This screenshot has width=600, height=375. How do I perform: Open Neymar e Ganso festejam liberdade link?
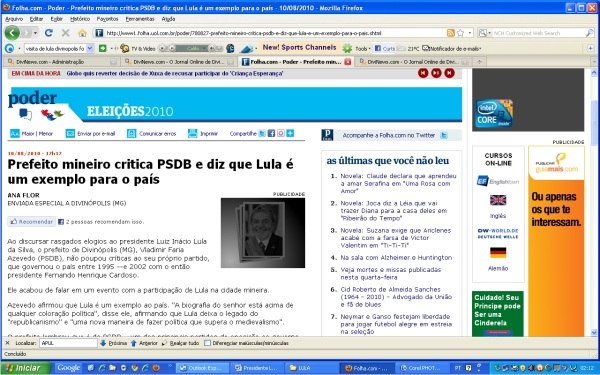tap(396, 324)
